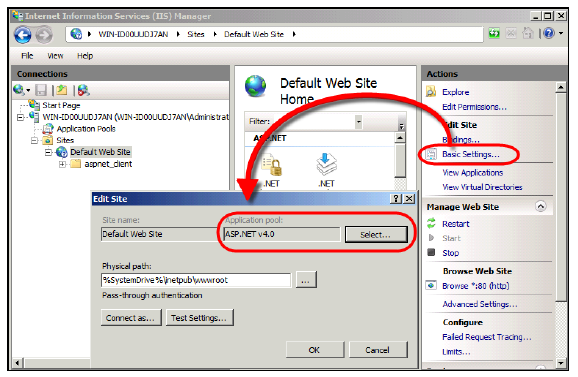The image size is (578, 377).
Task: Click View Virtual Directories link
Action: coord(482,187)
